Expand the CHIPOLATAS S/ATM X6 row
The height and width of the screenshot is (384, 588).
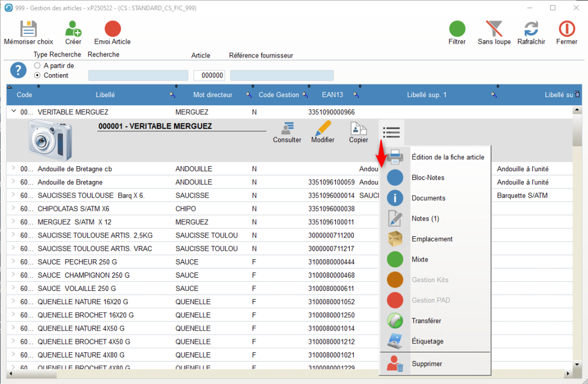coord(14,209)
